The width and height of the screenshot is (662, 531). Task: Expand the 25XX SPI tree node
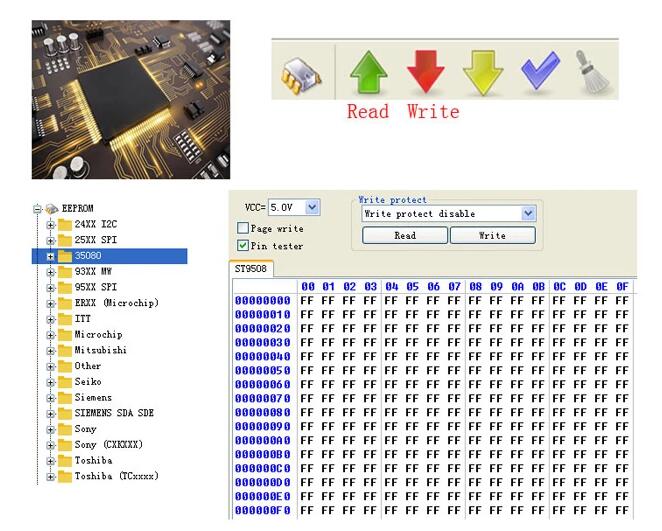click(50, 241)
